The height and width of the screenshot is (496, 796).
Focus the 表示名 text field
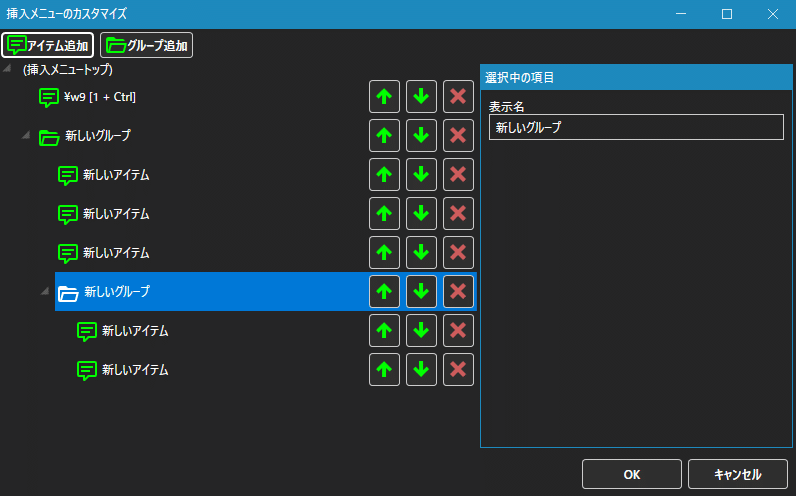pos(636,127)
